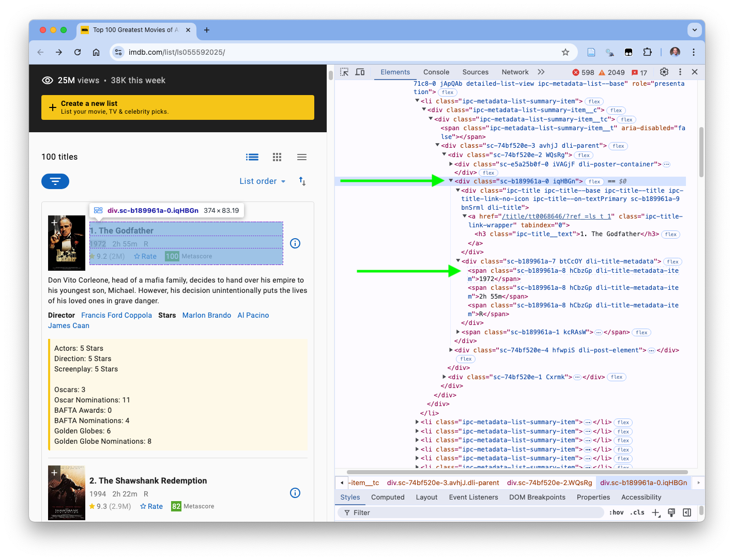Open Chrome three-dot menu
Screen dimensions: 734x560
coord(694,52)
